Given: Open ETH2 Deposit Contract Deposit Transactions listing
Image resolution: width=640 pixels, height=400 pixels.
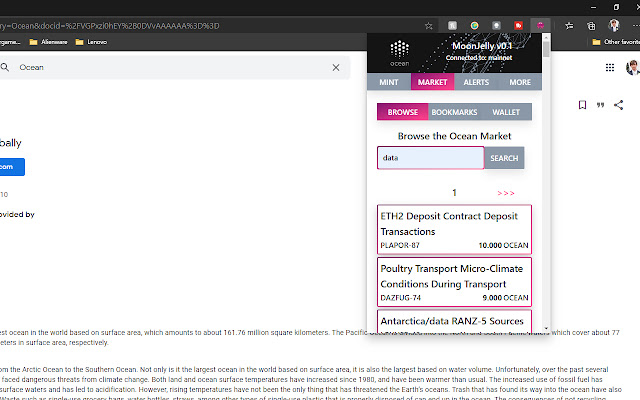Looking at the screenshot, I should coord(454,229).
